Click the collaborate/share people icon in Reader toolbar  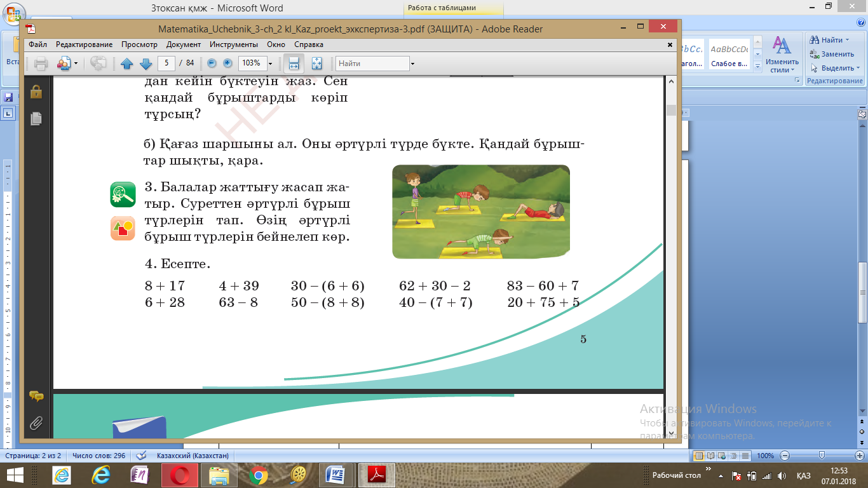pos(64,64)
